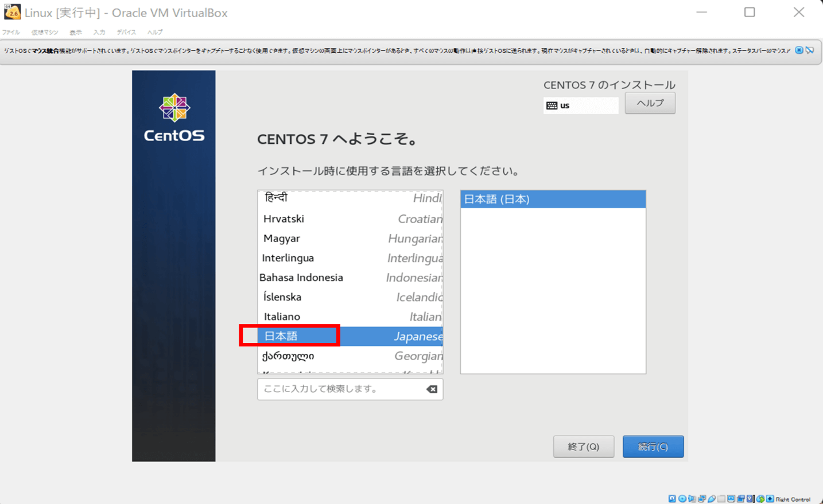Minimize the VirtualBox window
The width and height of the screenshot is (823, 504).
(701, 12)
